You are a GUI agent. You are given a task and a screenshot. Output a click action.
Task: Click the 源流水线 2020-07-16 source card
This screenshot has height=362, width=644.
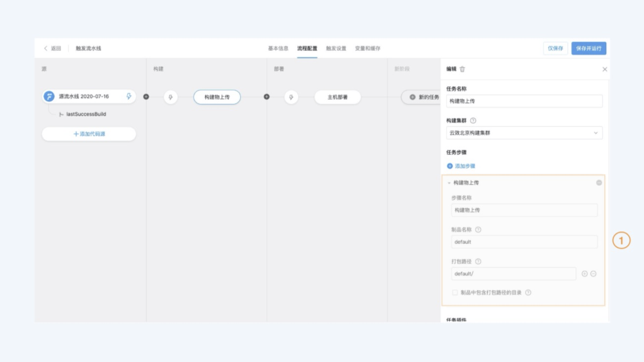tap(89, 96)
